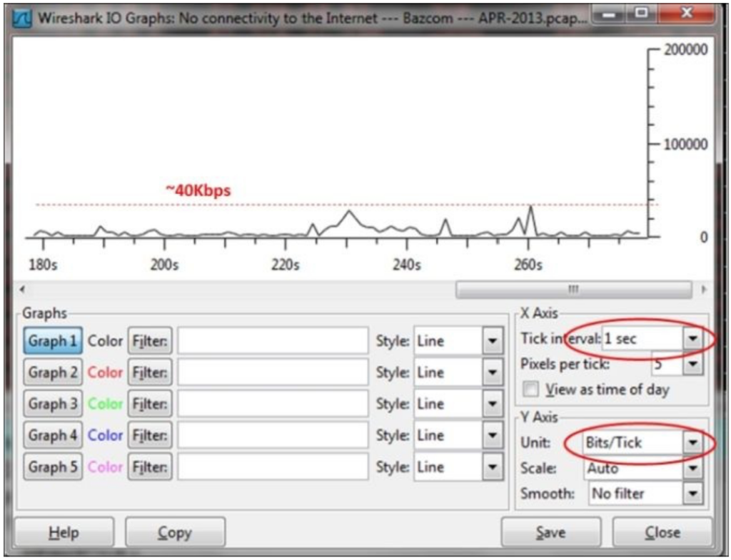Open the Smooth filter dropdown
This screenshot has height=560, width=731.
(x=646, y=494)
